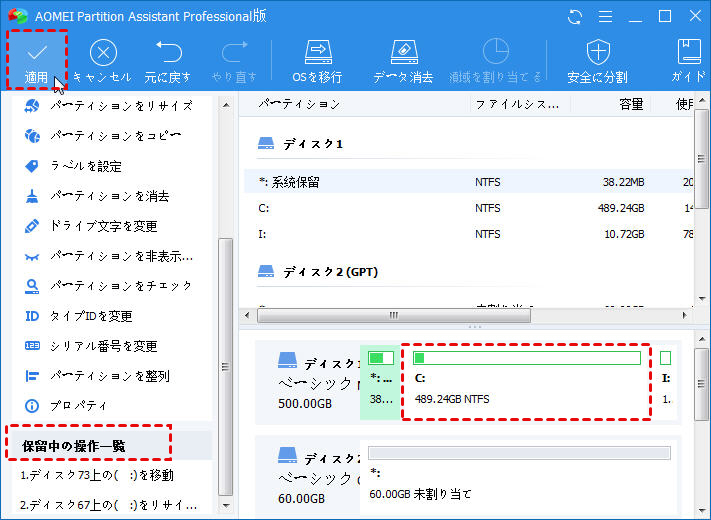Click the ディスク2 60.00GB disk label
The width and height of the screenshot is (711, 520).
click(x=317, y=479)
